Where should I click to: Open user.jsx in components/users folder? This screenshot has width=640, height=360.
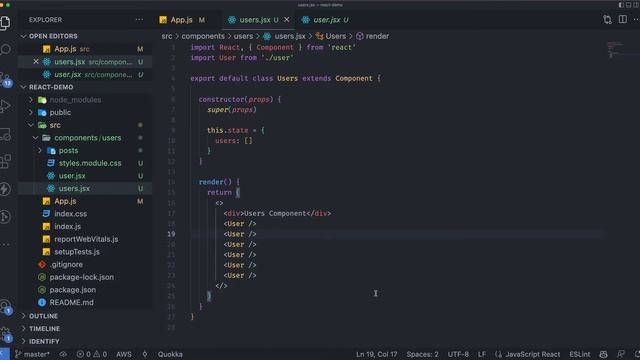point(72,176)
